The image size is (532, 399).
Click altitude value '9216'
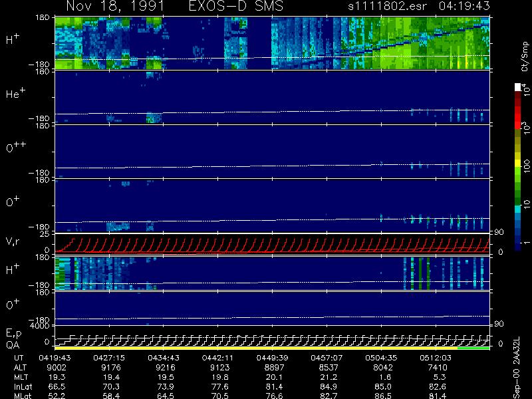pos(165,368)
